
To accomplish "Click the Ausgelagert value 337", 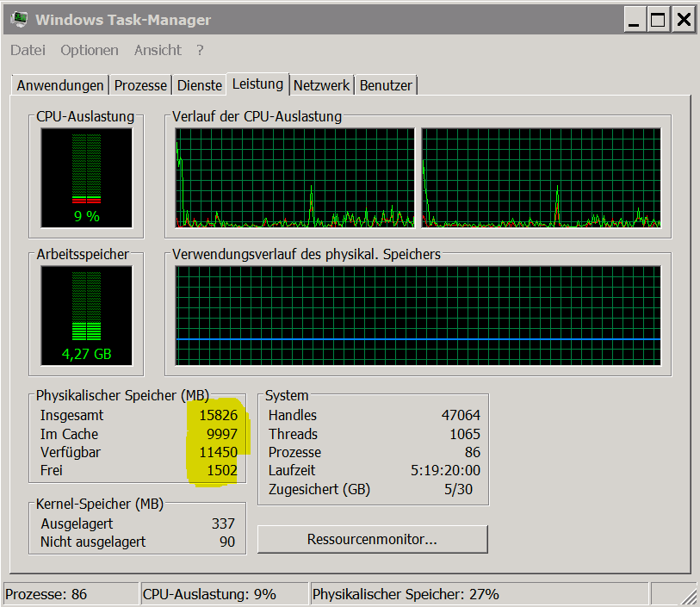I will 223,523.
